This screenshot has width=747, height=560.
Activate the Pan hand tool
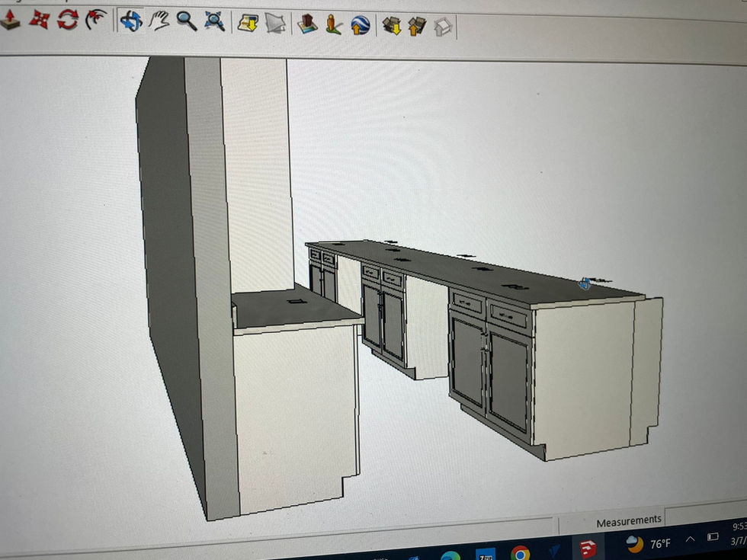point(159,21)
